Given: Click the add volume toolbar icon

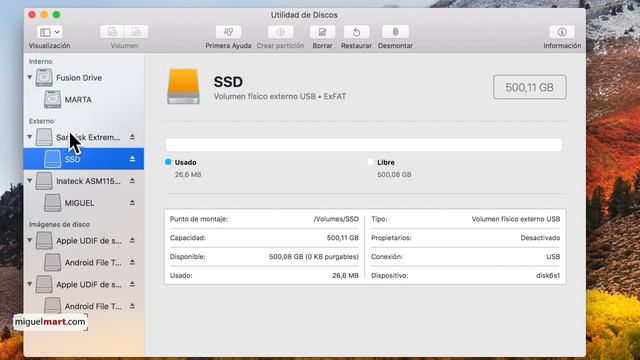Looking at the screenshot, I should click(112, 32).
